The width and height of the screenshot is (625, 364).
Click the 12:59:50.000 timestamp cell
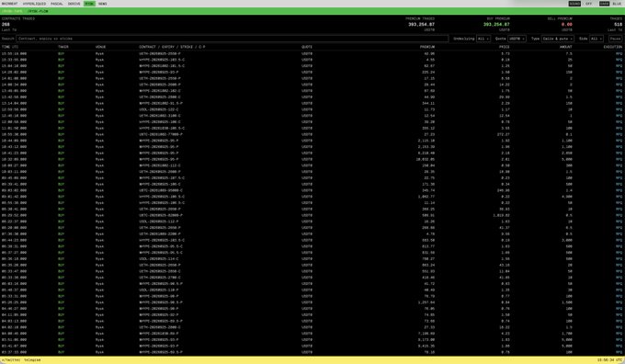[14, 109]
